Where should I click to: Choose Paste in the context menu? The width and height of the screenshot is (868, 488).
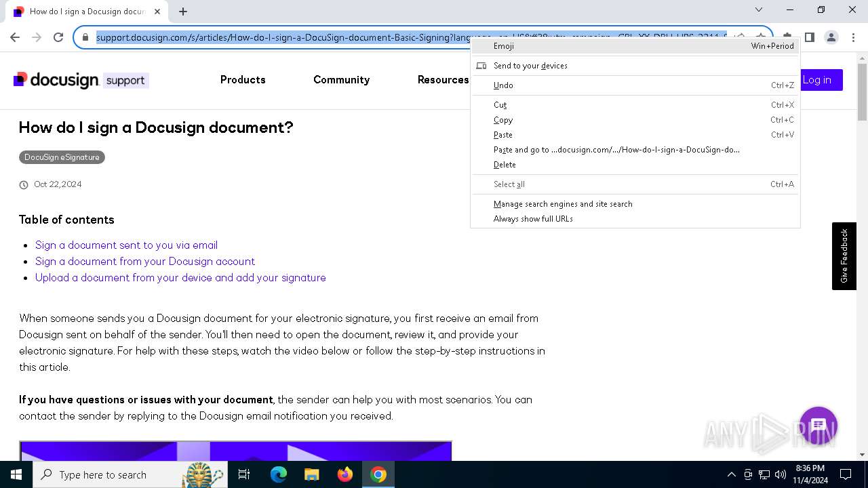tap(635, 135)
